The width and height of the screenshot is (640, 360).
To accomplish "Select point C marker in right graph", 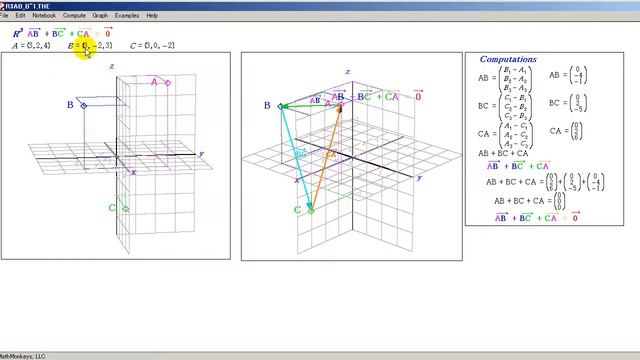I will [311, 211].
